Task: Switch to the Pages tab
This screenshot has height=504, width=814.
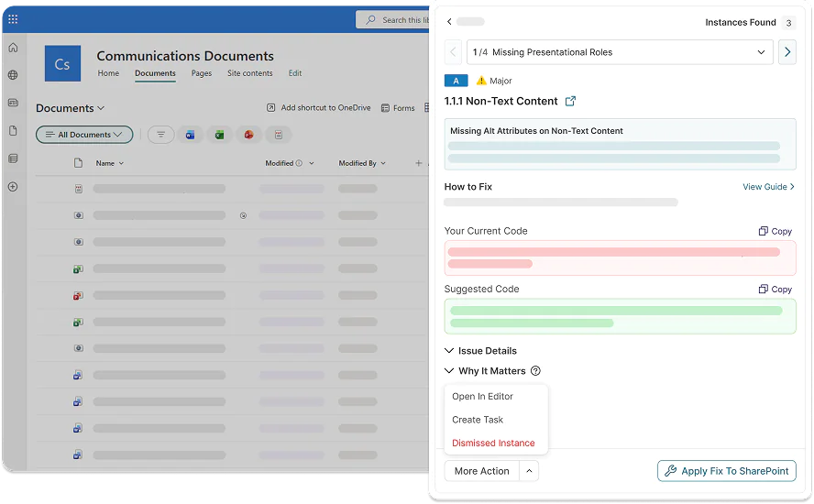Action: pos(202,73)
